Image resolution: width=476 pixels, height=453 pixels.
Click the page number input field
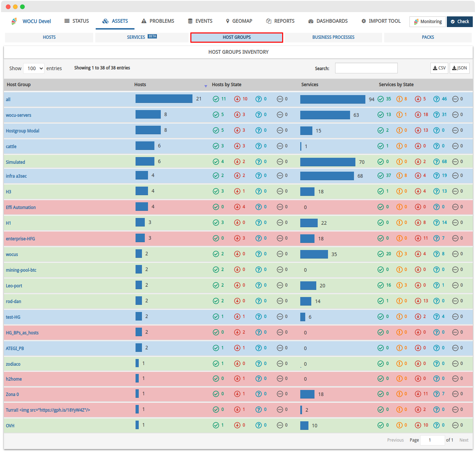click(432, 440)
